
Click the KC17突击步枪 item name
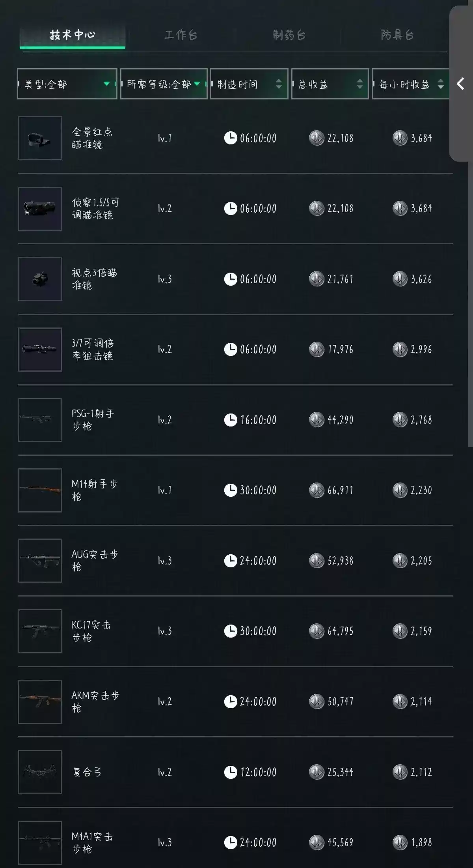91,631
